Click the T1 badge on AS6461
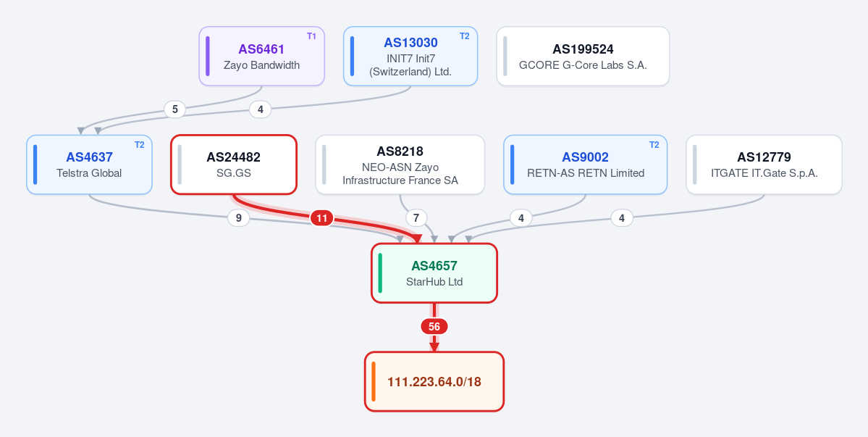 [312, 36]
